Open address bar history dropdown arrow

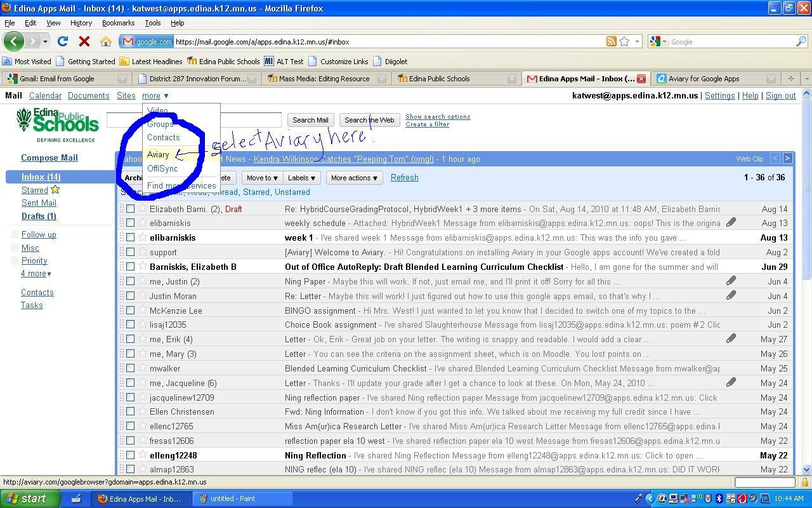tap(637, 41)
